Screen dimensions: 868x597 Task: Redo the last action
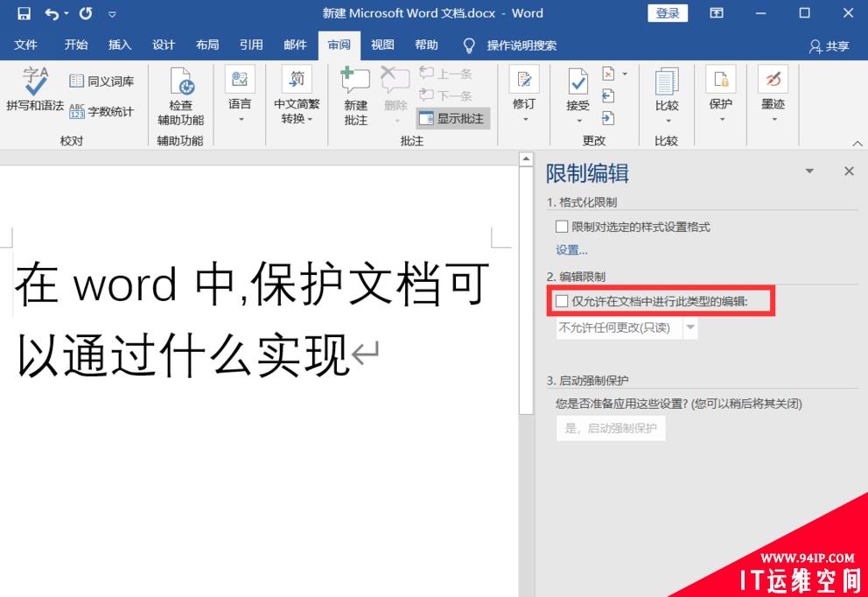85,13
